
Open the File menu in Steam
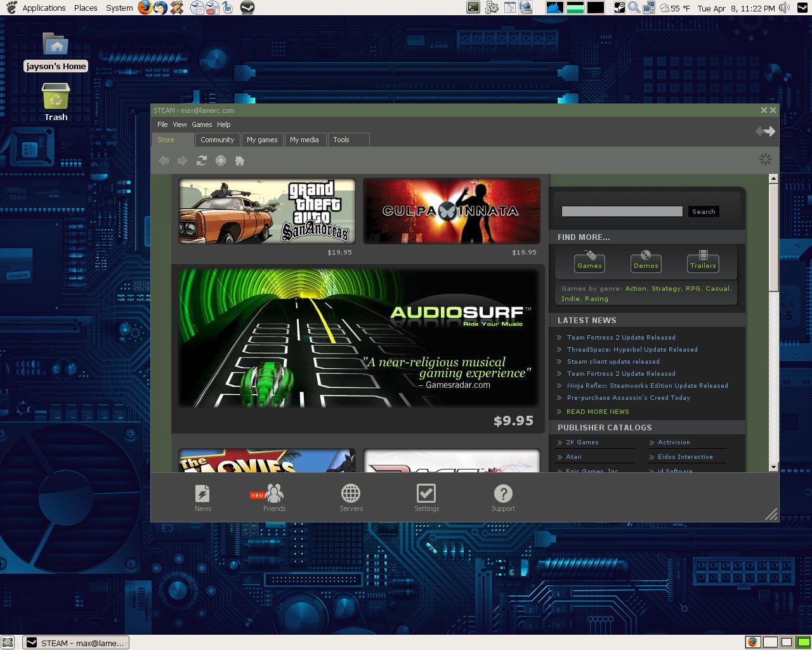pyautogui.click(x=162, y=124)
